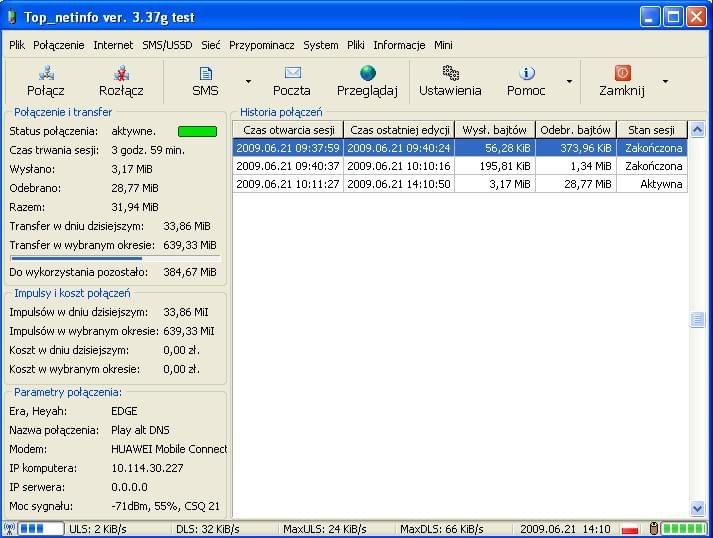
Task: Click the 384,67 MiB remaining value
Action: [x=190, y=272]
